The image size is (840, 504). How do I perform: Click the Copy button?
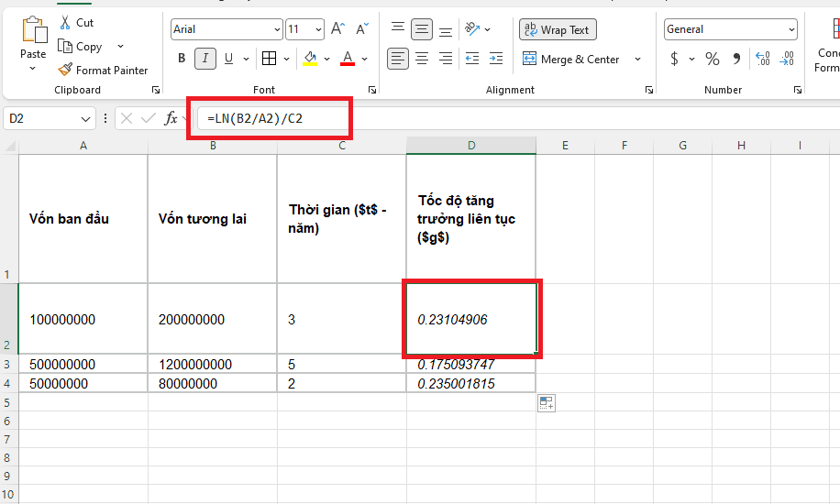81,47
